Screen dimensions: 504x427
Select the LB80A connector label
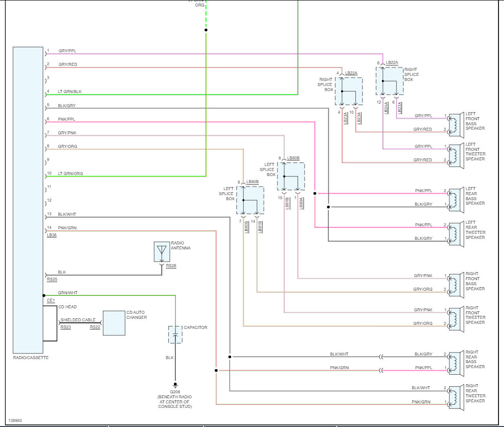click(301, 203)
